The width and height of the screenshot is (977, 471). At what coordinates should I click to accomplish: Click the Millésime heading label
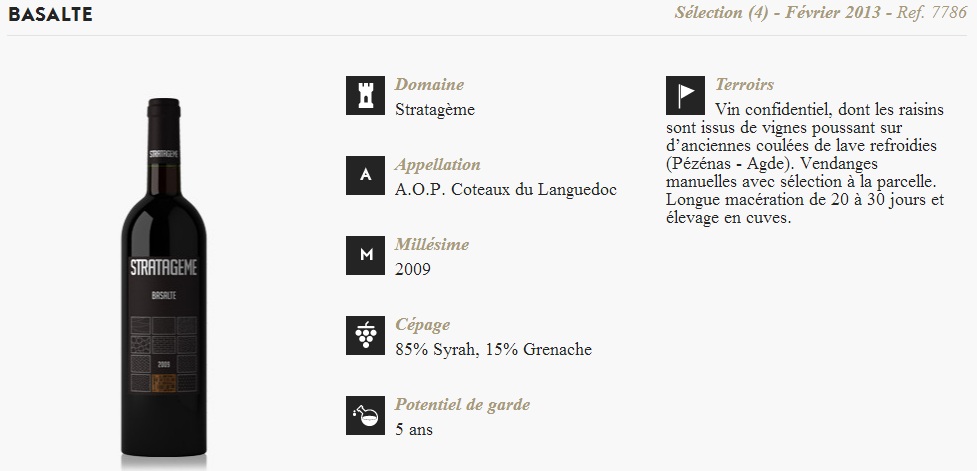tap(432, 244)
